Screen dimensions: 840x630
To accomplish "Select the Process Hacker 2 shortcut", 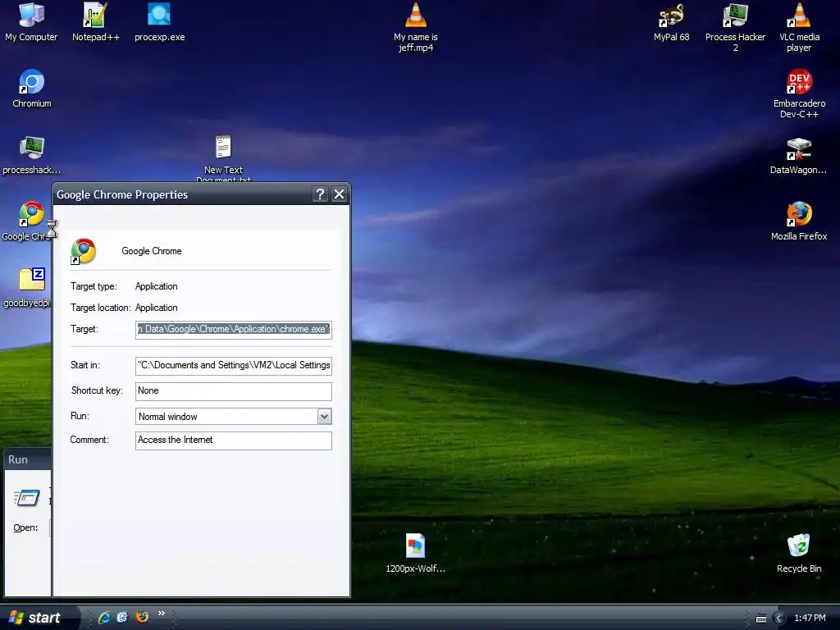I will tap(735, 27).
